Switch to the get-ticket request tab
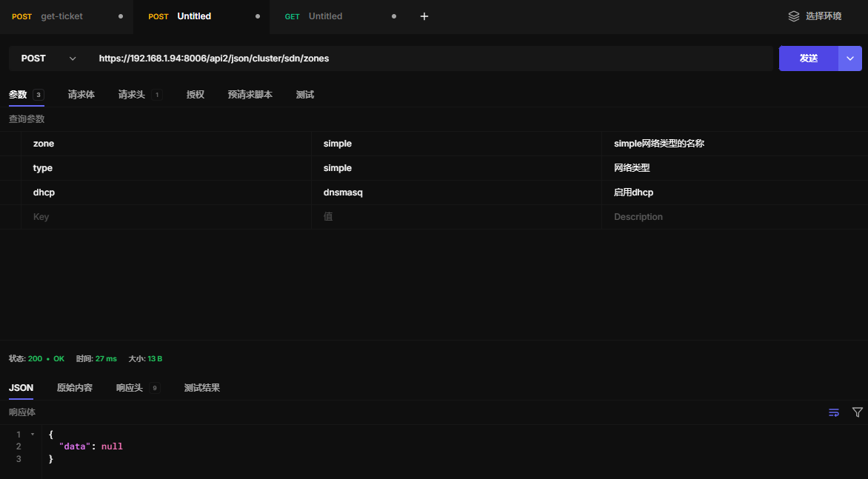Image resolution: width=868 pixels, height=479 pixels. 61,16
